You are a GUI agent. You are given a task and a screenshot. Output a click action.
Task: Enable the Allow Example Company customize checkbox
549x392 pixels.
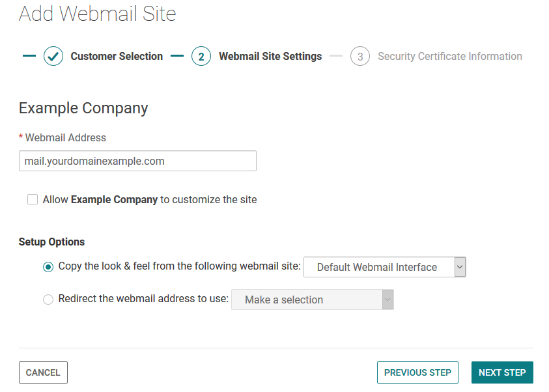33,200
